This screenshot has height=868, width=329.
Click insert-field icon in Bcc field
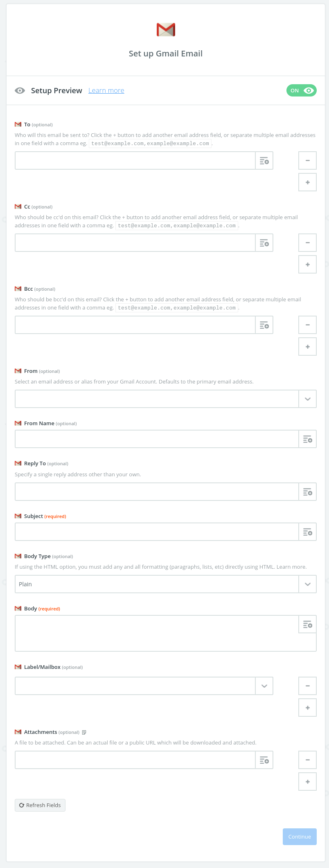[264, 325]
